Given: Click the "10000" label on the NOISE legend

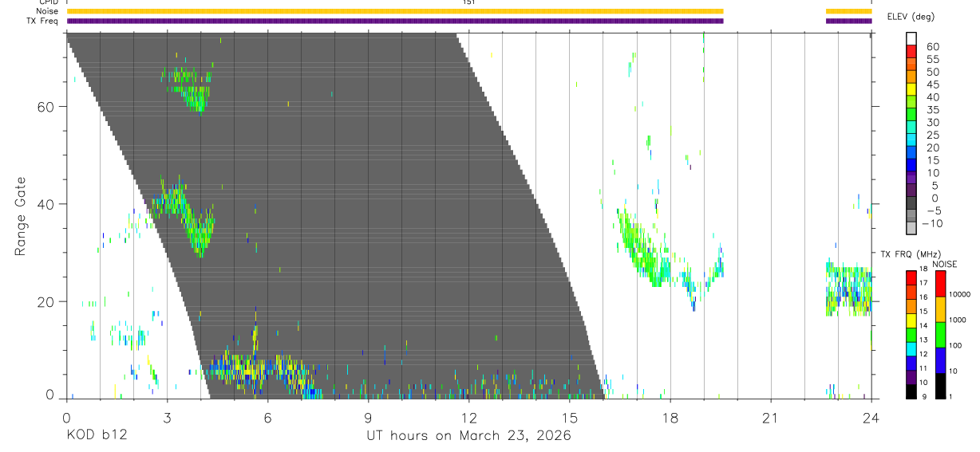Looking at the screenshot, I should click(x=959, y=294).
